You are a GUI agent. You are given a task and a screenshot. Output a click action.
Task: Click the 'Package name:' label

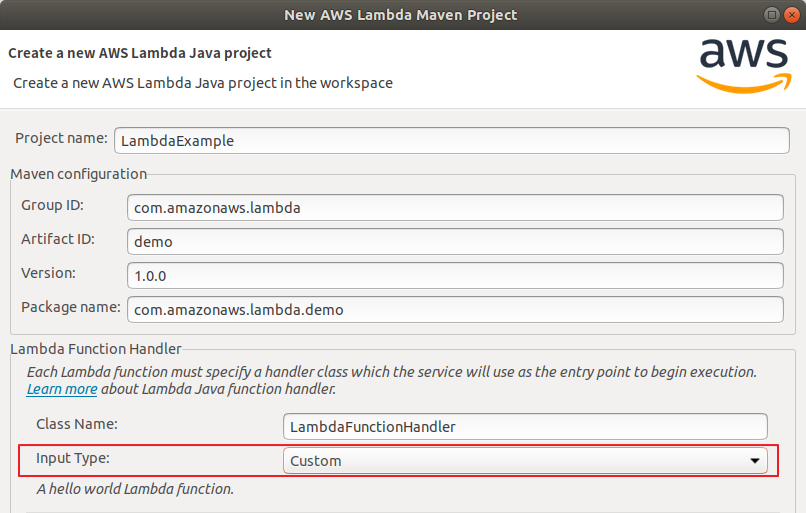coord(71,307)
